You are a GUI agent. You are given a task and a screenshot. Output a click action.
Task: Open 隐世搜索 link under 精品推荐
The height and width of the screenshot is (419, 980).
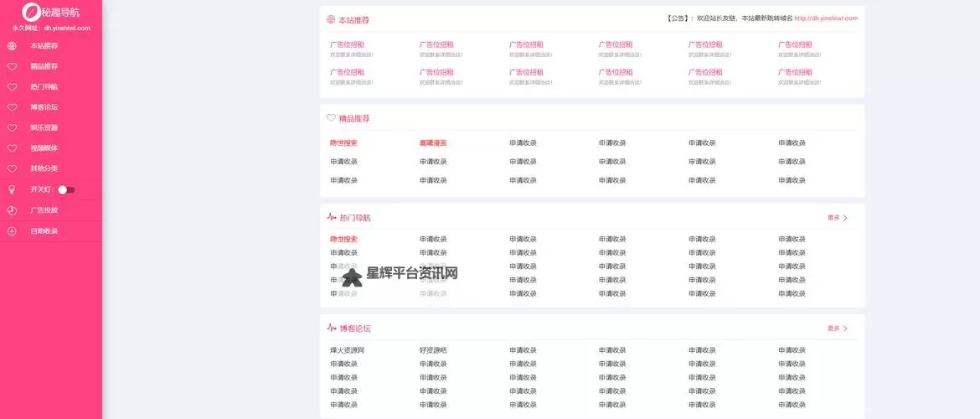click(x=343, y=142)
